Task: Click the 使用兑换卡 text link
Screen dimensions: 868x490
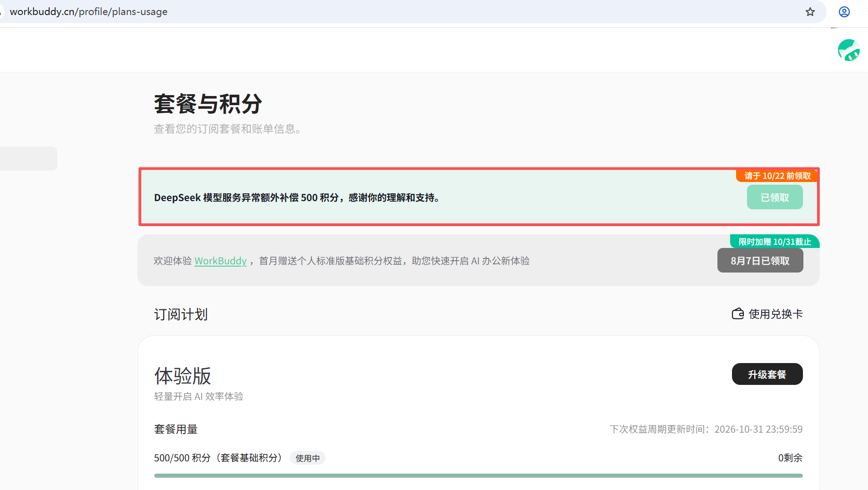Action: 776,314
